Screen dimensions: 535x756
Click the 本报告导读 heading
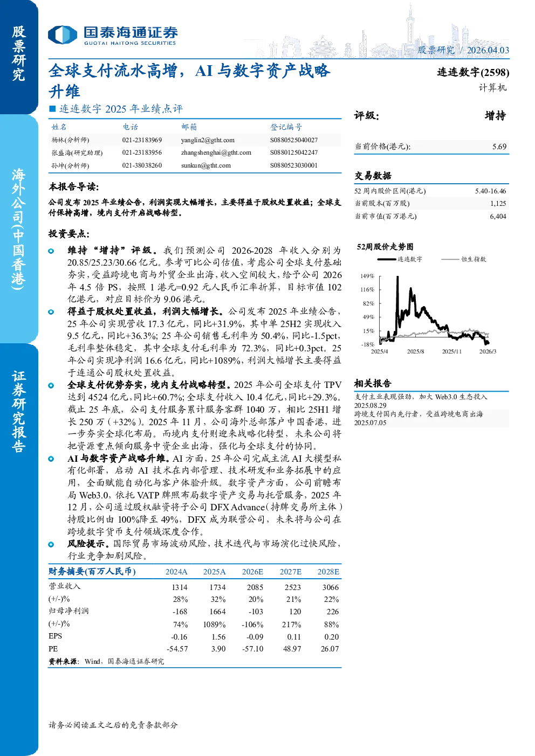74,186
